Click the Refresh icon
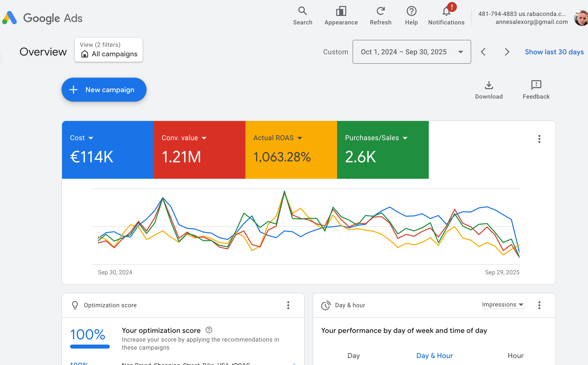The image size is (588, 365). point(380,11)
